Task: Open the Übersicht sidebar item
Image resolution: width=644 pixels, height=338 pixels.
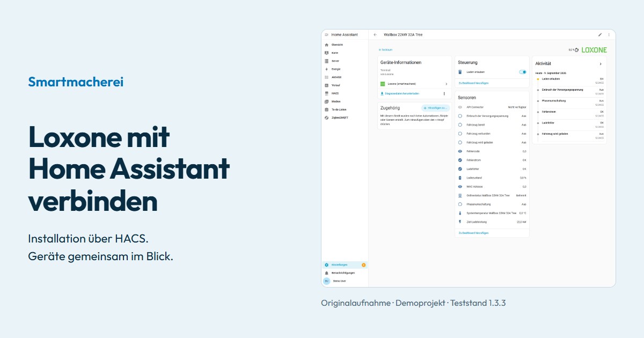Action: (x=345, y=45)
